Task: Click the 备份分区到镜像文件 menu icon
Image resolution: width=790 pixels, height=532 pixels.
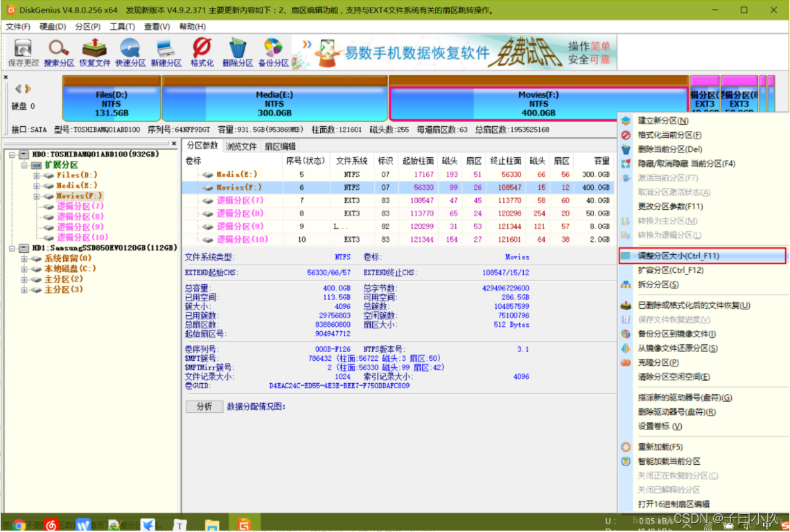Action: [626, 334]
